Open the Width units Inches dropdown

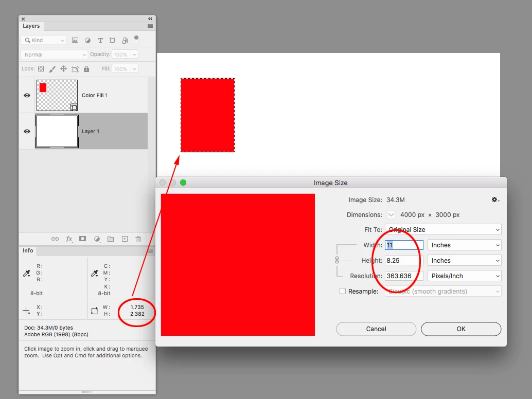[465, 245]
